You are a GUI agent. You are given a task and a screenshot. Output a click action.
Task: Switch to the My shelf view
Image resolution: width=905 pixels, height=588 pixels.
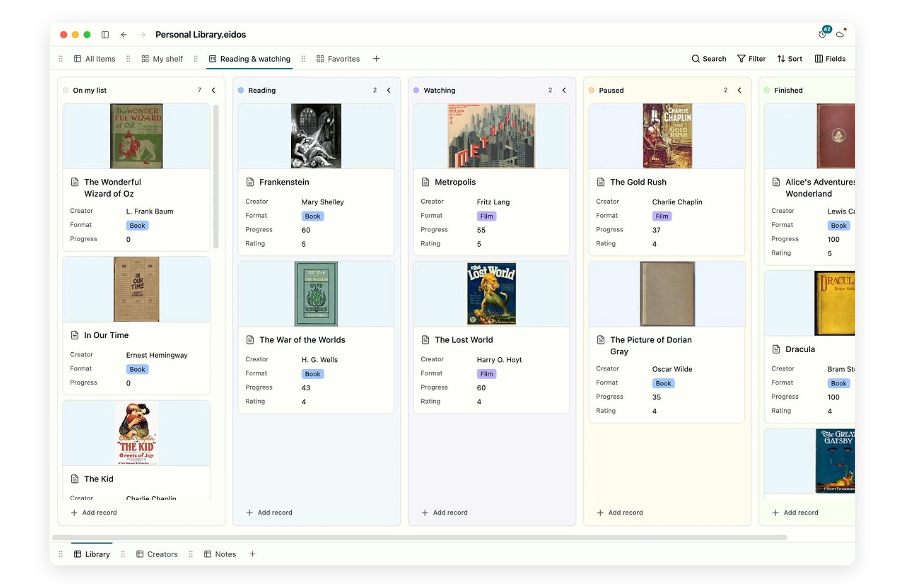162,59
